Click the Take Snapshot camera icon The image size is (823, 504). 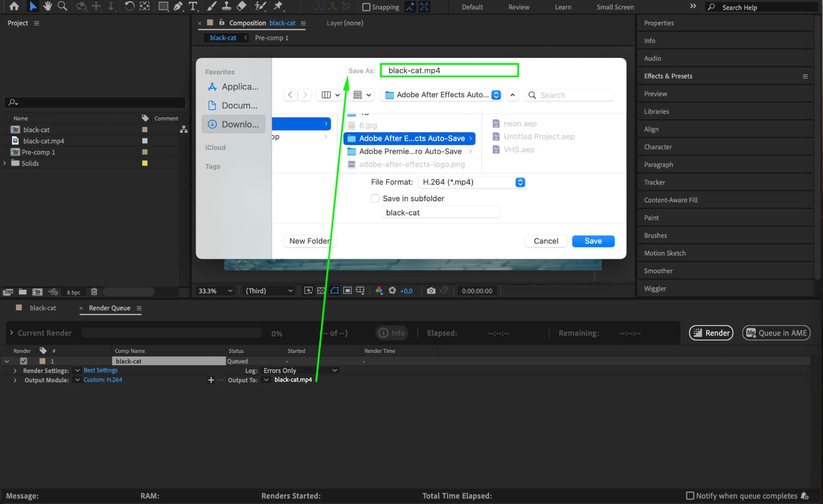pos(431,291)
